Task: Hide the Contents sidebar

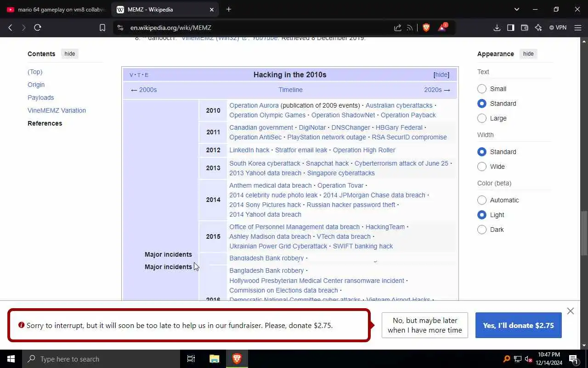Action: [x=70, y=54]
